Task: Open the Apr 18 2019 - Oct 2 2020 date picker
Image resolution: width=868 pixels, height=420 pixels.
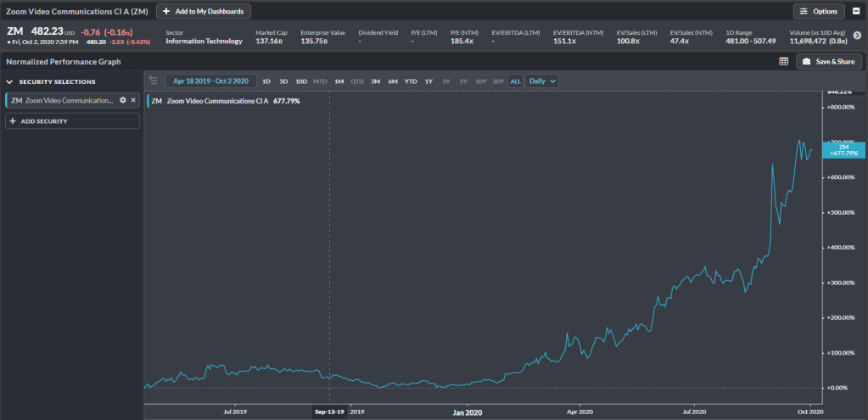Action: tap(210, 81)
